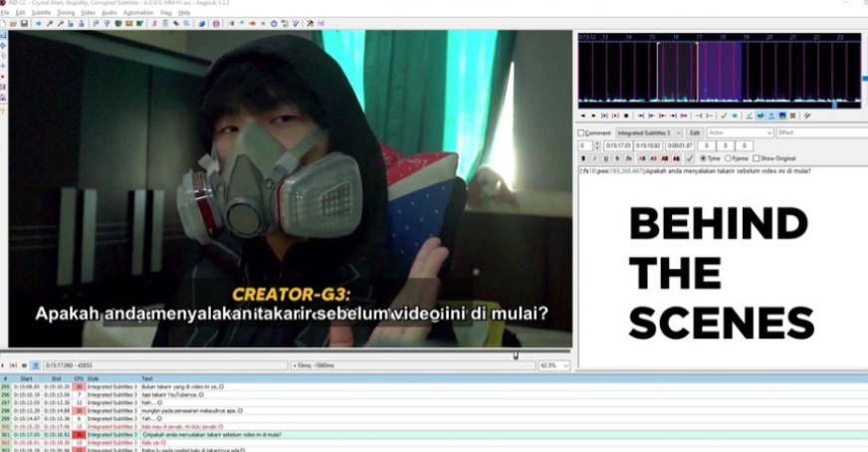Click the Effect input field
Viewport: 868px width, 452px height.
coord(822,133)
